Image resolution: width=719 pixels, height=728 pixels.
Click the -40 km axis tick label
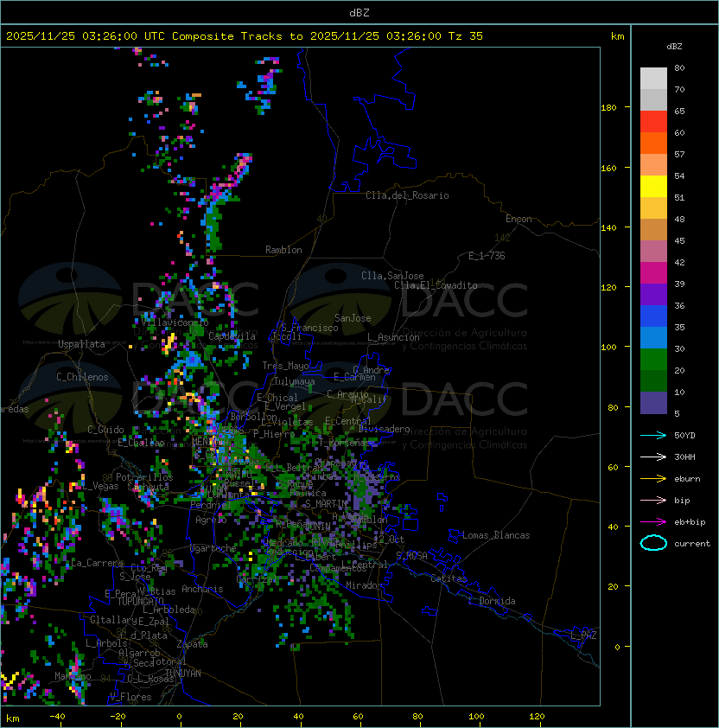pyautogui.click(x=57, y=717)
